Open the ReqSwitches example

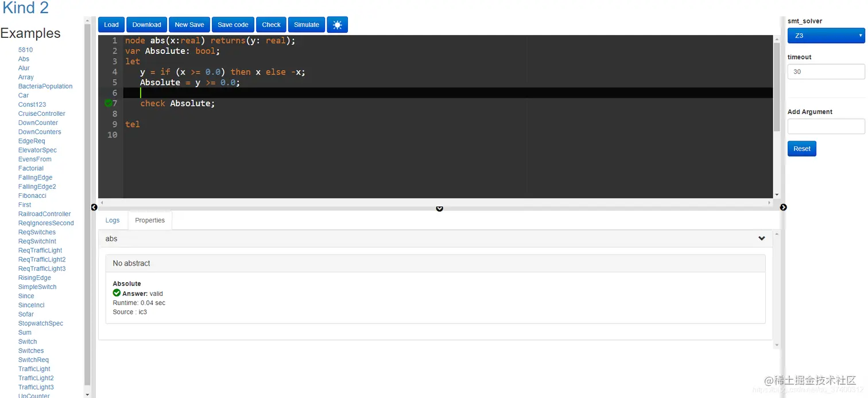click(x=37, y=232)
